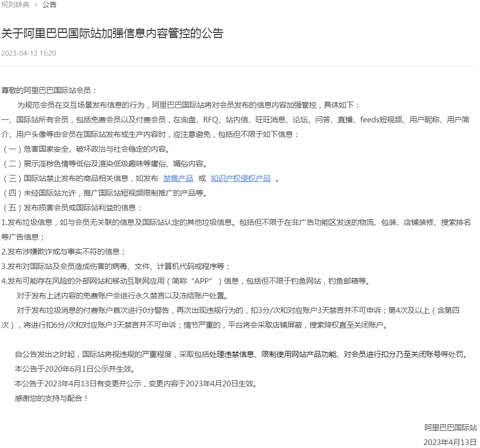
Task: Click the line 3.发布对国际站及会员造成伤害的病毒
Action: point(116,266)
